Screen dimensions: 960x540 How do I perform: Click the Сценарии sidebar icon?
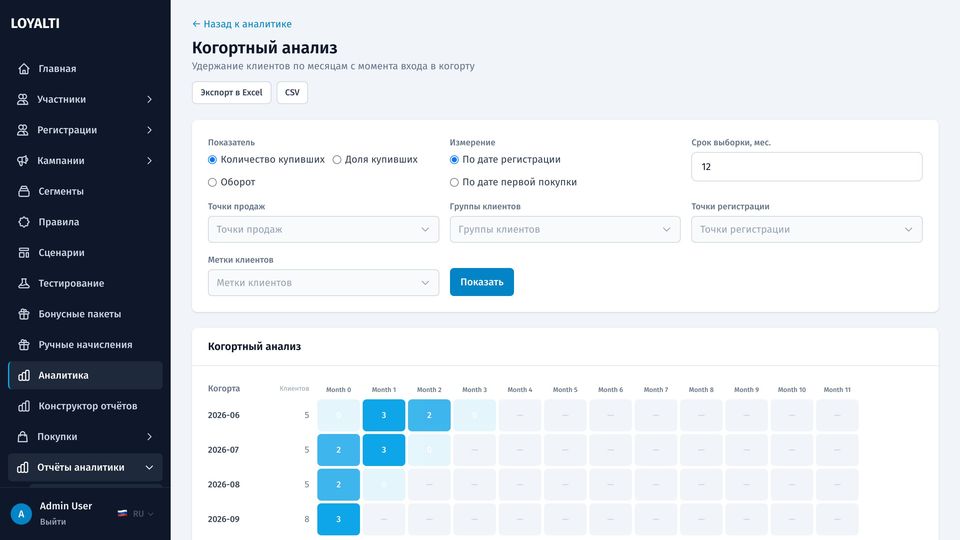click(x=24, y=252)
